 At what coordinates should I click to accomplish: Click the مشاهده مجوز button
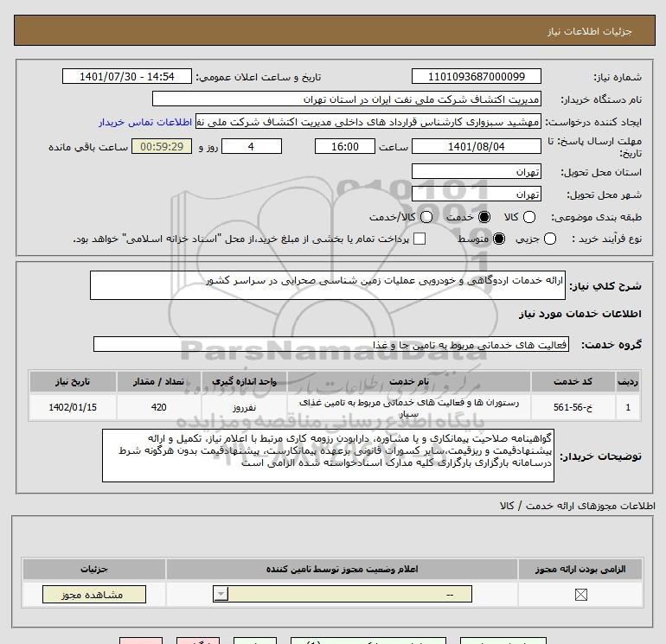(x=94, y=595)
